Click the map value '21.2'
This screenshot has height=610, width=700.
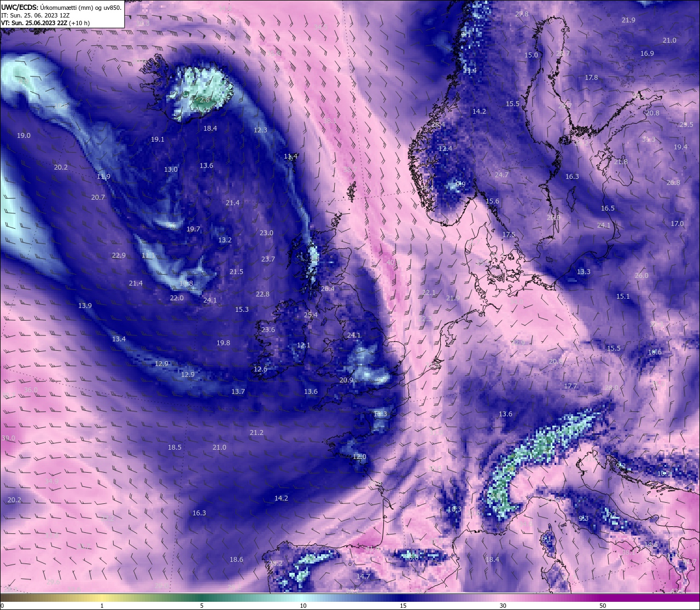(256, 432)
